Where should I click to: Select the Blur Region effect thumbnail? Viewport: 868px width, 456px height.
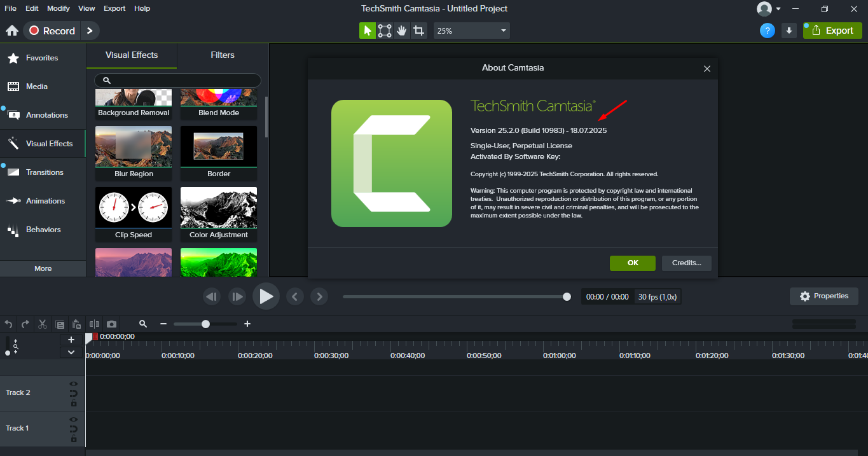pos(134,149)
